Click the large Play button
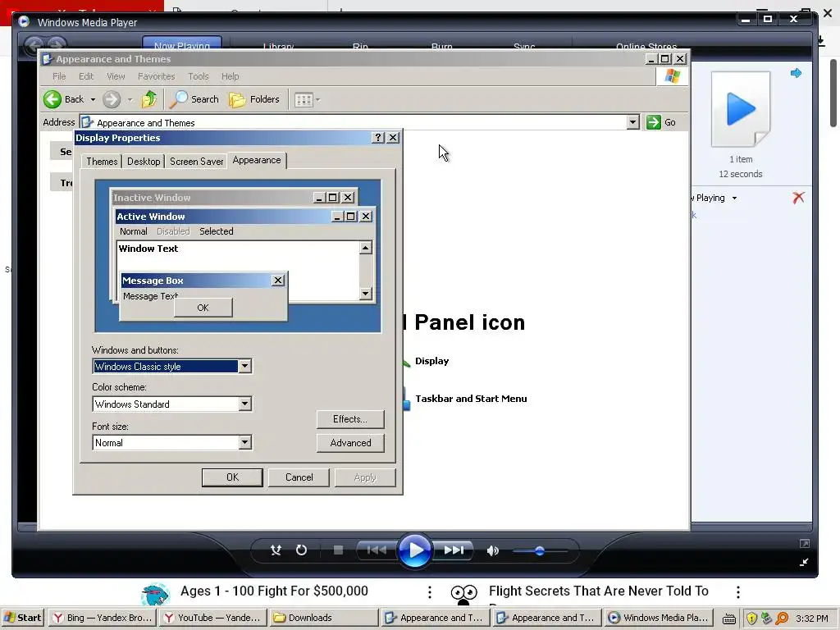The width and height of the screenshot is (840, 630). click(414, 550)
